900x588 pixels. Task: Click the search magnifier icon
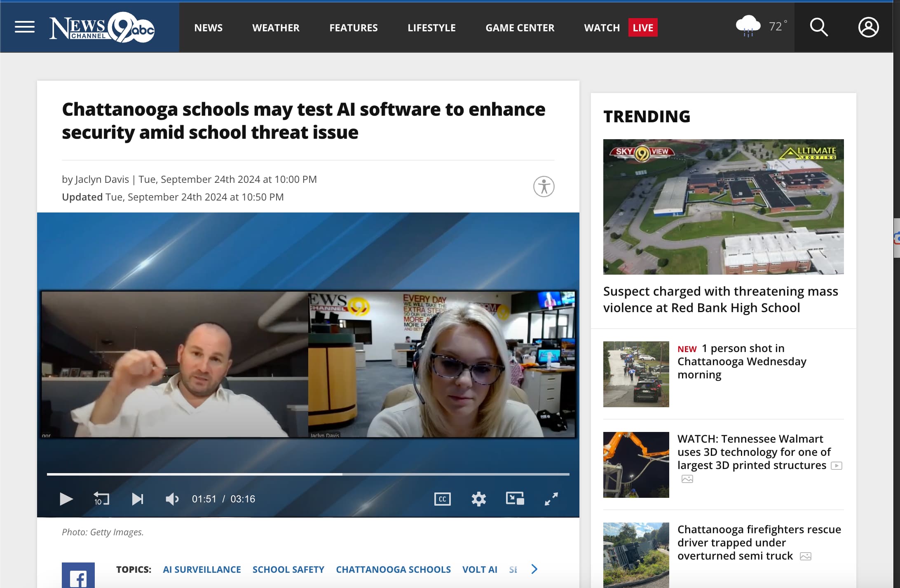tap(818, 27)
